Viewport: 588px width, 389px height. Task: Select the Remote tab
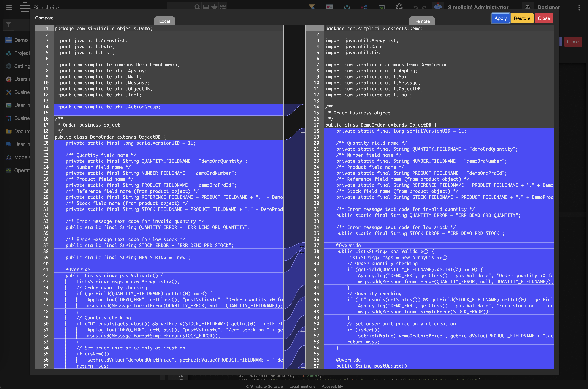coord(422,21)
